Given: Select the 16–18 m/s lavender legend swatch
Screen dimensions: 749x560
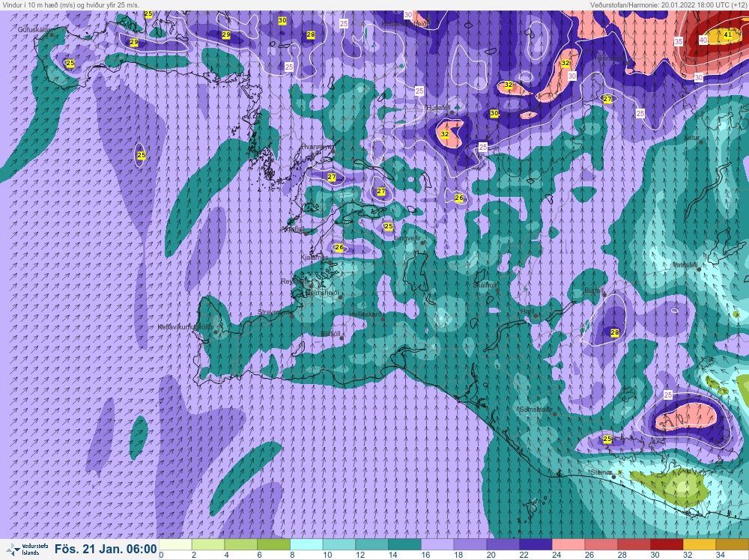Looking at the screenshot, I should 437,545.
